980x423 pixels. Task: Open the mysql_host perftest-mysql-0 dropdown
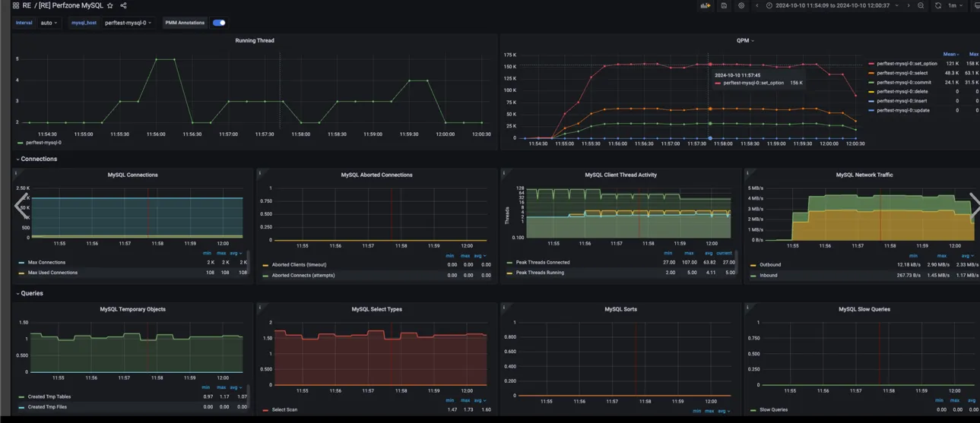(x=128, y=23)
